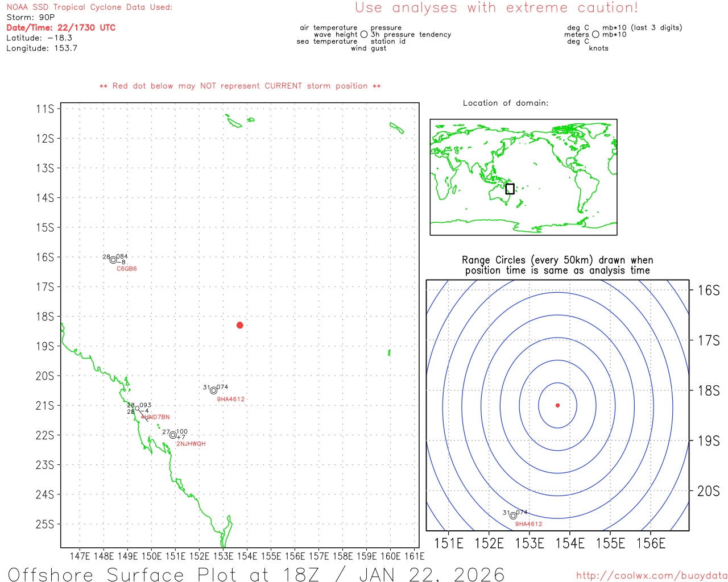Click the 'Latitude: -18.3' value
The height and width of the screenshot is (582, 728).
coord(39,38)
